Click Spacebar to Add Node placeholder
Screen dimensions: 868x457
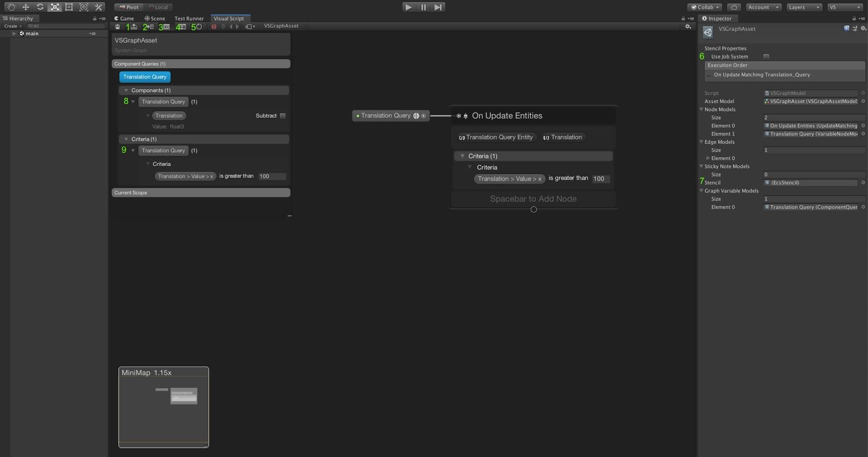pyautogui.click(x=533, y=199)
